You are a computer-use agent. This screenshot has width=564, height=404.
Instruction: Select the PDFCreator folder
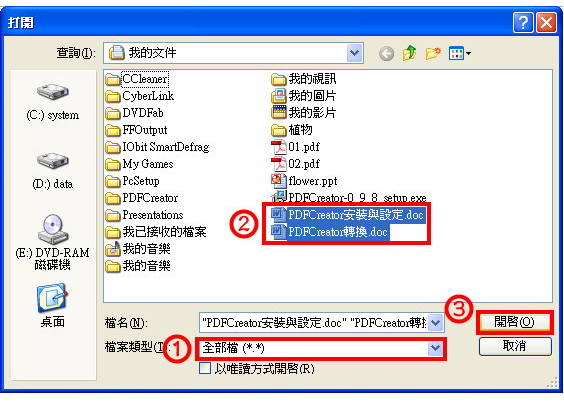tap(142, 198)
